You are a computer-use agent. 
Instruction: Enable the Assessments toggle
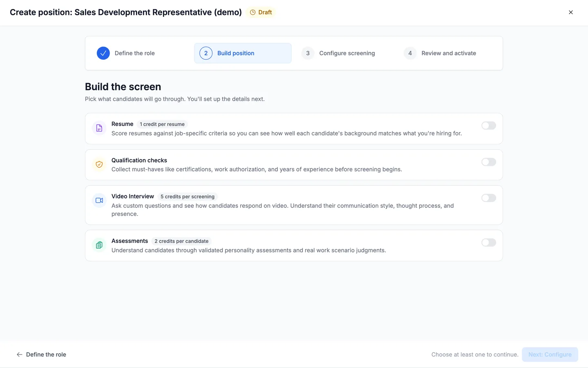pos(489,242)
